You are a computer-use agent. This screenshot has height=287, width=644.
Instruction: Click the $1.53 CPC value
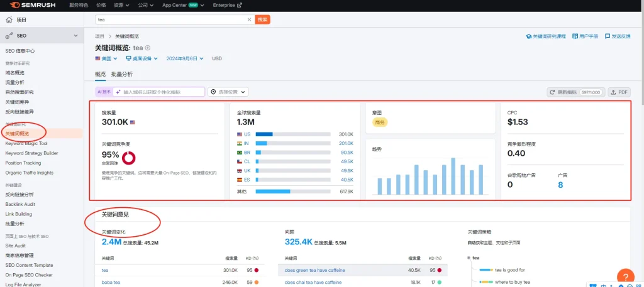518,122
